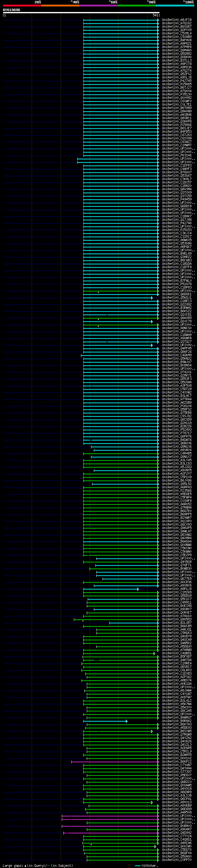Screen dimensions: 197x868
Task: Select the UniRef100_B0BM03 label
Action: [x=177, y=826]
